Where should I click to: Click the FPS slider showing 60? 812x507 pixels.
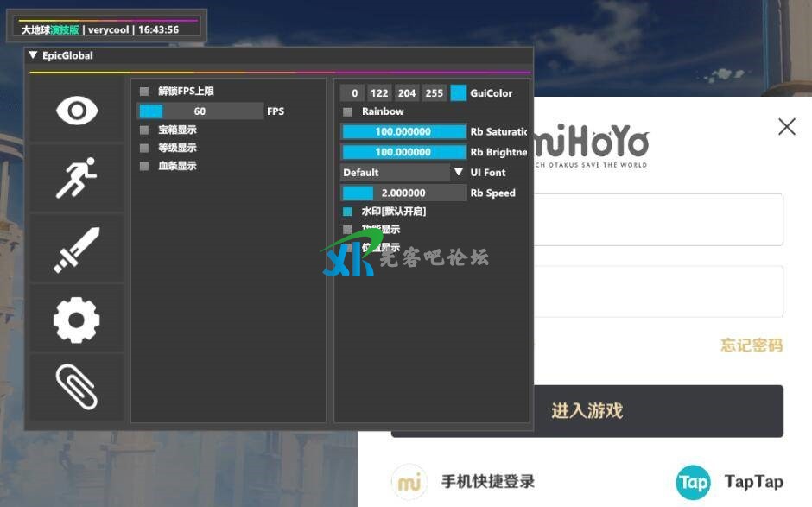point(200,111)
